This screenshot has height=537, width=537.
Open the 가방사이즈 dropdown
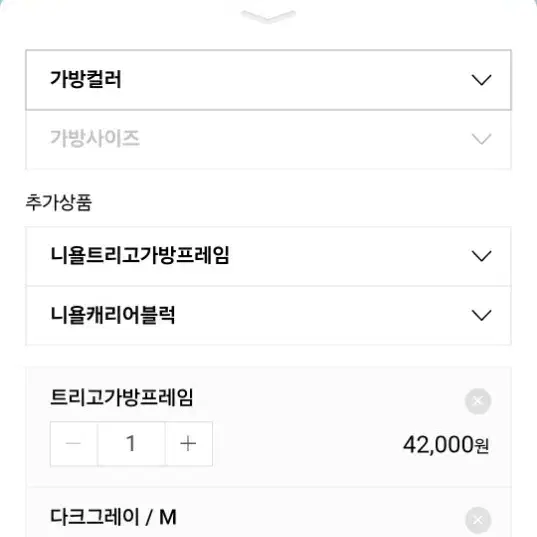[268, 139]
